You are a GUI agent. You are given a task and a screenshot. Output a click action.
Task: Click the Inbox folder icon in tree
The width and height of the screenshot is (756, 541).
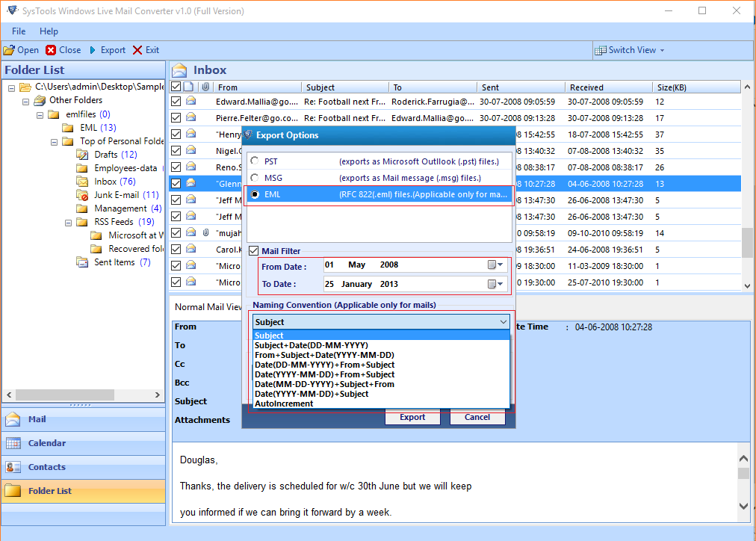[x=82, y=182]
